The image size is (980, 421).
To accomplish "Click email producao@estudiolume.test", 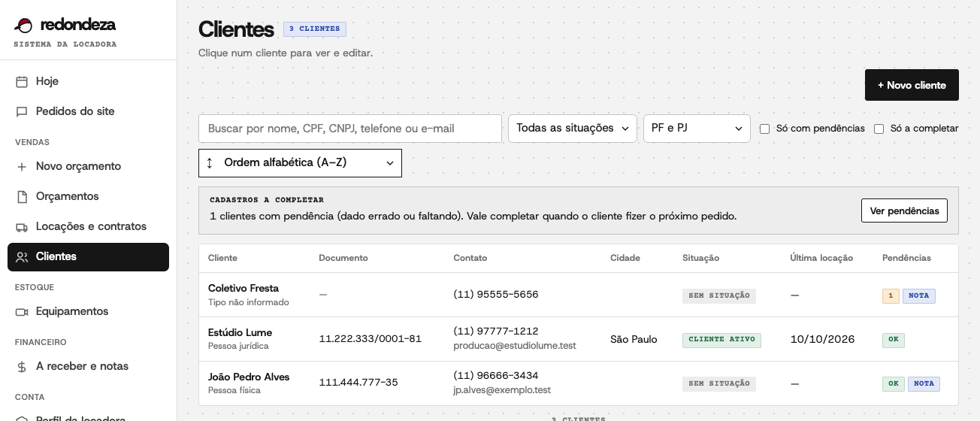I will [x=515, y=346].
